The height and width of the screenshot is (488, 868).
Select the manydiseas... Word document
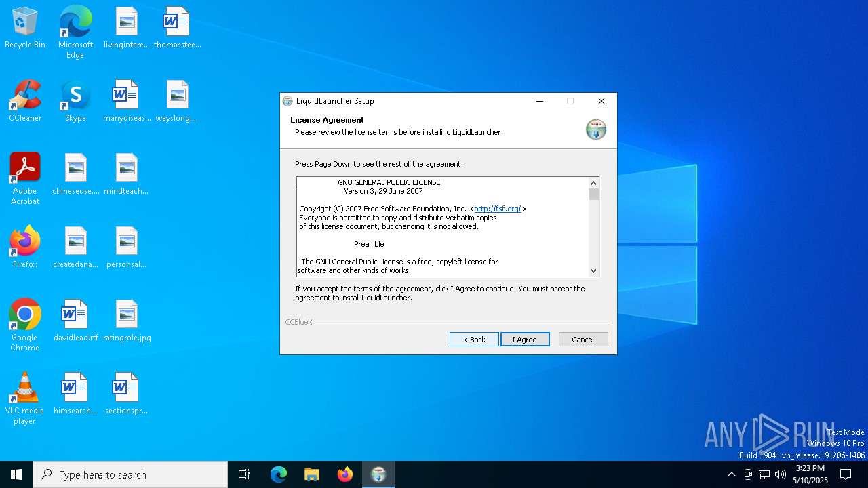tap(126, 101)
